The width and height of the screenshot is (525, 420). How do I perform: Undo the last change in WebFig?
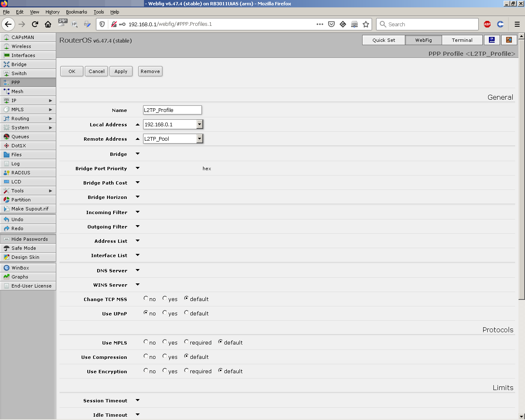pos(28,219)
